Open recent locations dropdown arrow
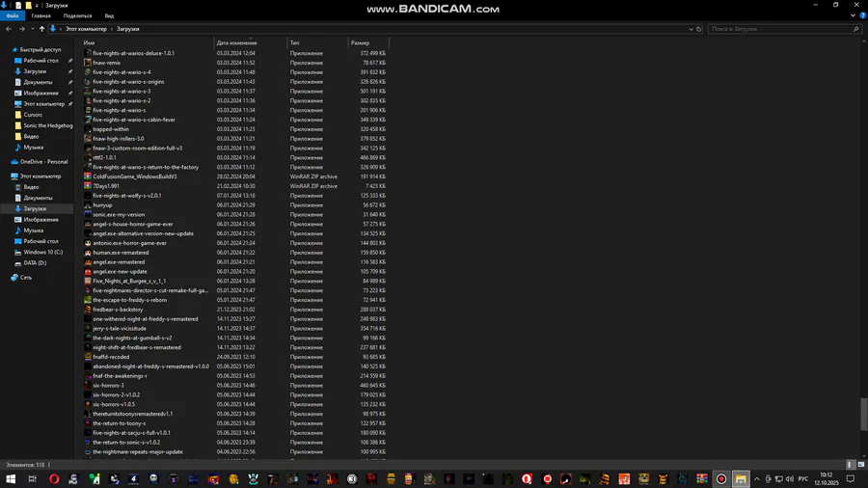 point(32,29)
